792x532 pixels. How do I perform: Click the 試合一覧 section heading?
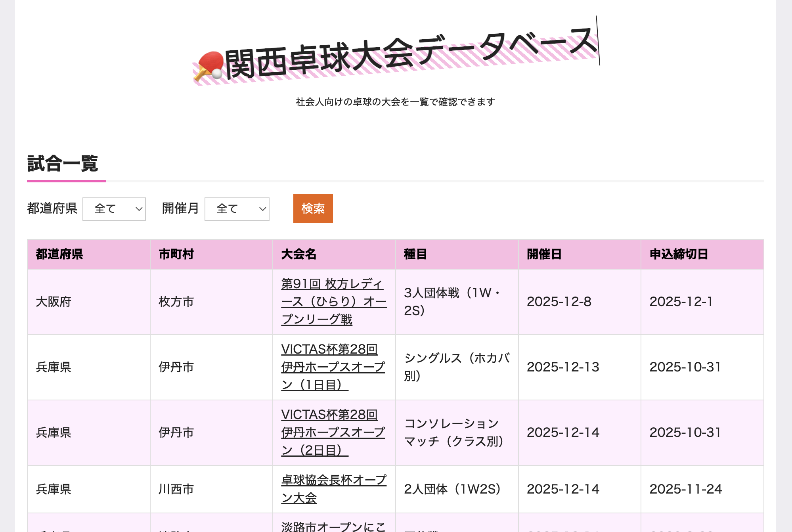click(63, 163)
